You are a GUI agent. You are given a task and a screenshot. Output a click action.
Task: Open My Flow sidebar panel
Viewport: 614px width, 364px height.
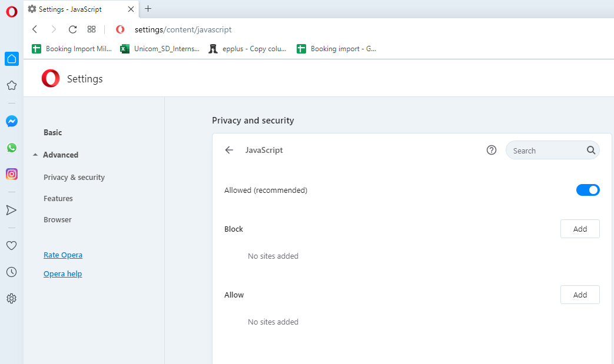pyautogui.click(x=11, y=209)
